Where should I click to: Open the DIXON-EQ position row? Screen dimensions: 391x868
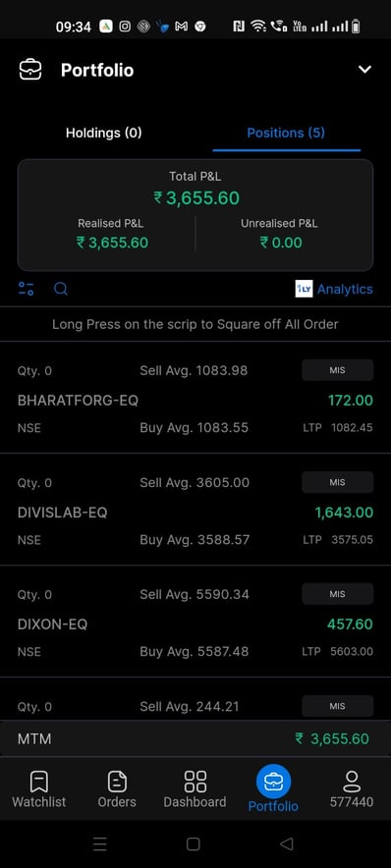(x=195, y=622)
